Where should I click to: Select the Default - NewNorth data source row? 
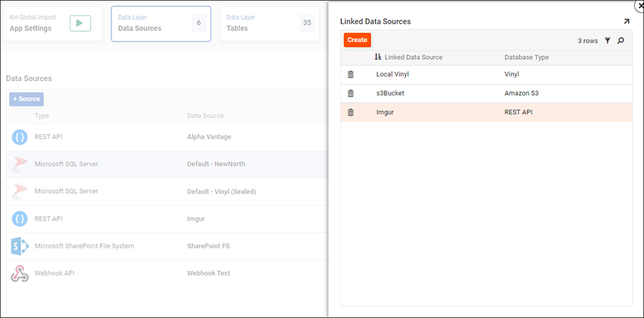click(216, 164)
